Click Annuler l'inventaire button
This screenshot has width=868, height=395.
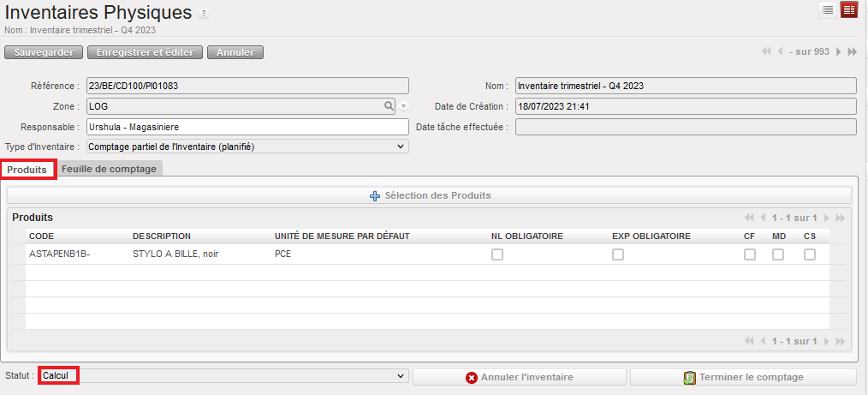click(519, 377)
